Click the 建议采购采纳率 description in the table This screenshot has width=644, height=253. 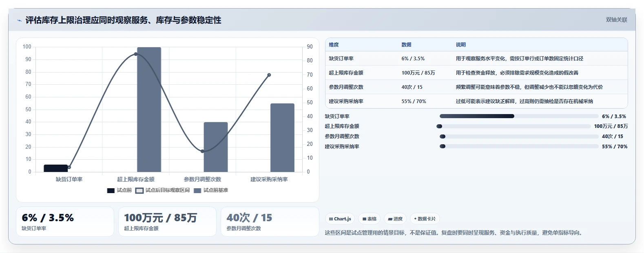tap(524, 101)
